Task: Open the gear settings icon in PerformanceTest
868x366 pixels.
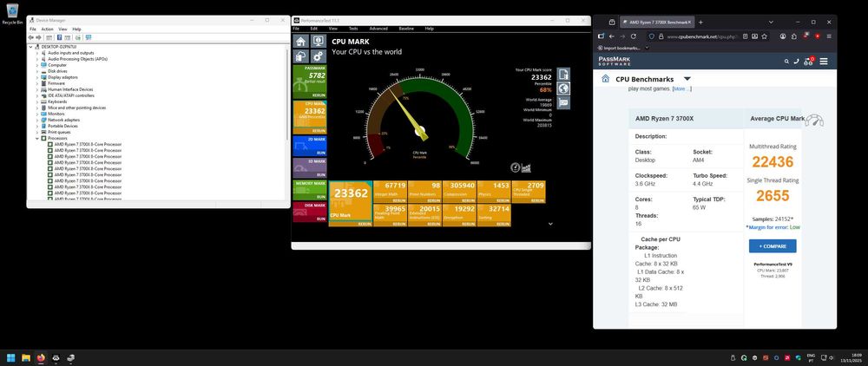Action: click(x=318, y=56)
